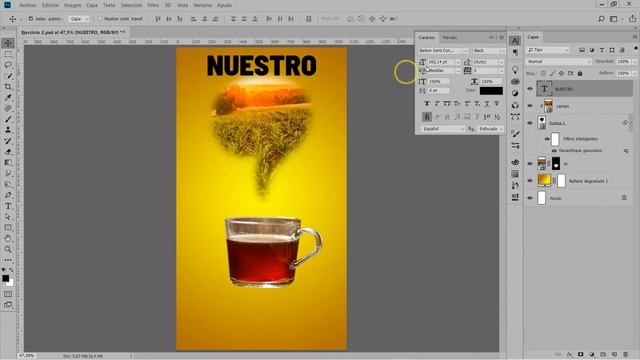The height and width of the screenshot is (360, 640).
Task: Toggle visibility of Filtros inteligentes
Action: [547, 139]
